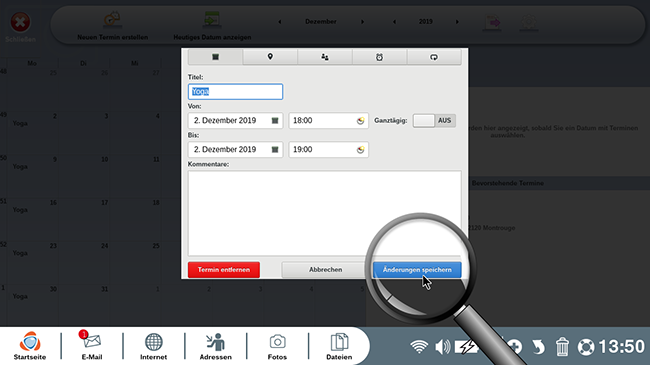Select December 10 in calendar grid

point(84,176)
